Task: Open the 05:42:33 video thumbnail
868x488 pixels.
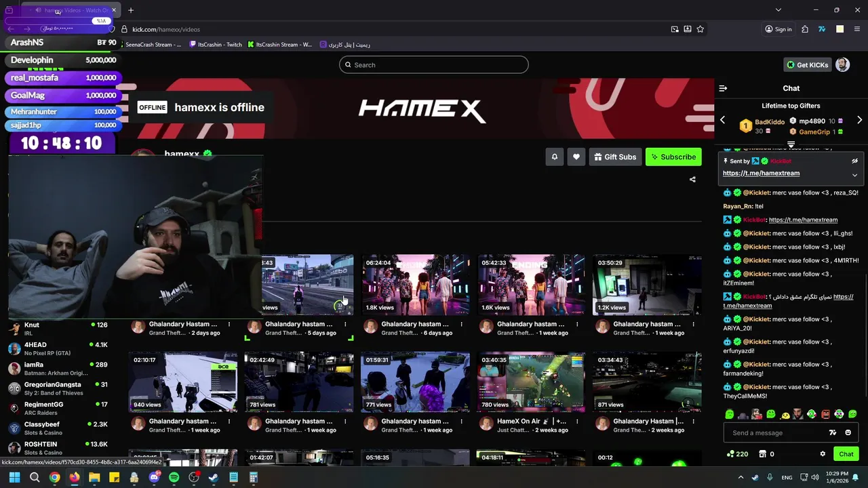Action: point(531,285)
